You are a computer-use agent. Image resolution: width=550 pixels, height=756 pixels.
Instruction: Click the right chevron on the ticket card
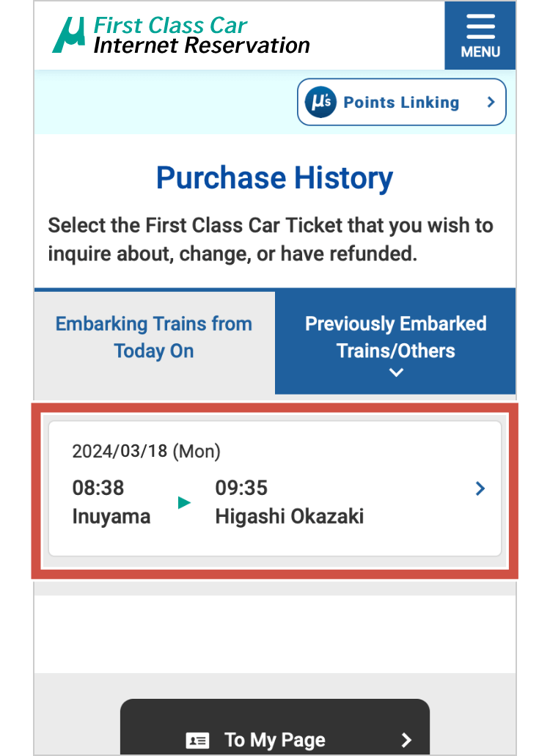[480, 488]
